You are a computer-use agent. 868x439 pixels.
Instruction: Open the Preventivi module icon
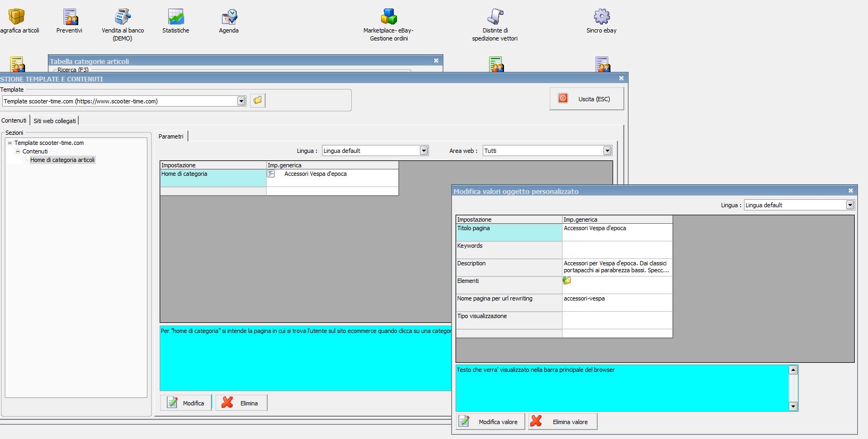click(70, 17)
